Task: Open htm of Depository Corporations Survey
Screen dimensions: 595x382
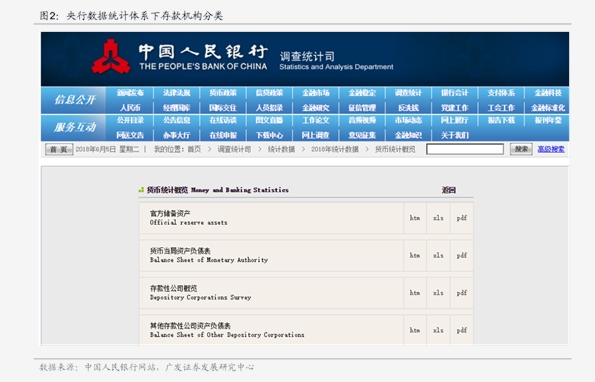Action: (x=415, y=293)
